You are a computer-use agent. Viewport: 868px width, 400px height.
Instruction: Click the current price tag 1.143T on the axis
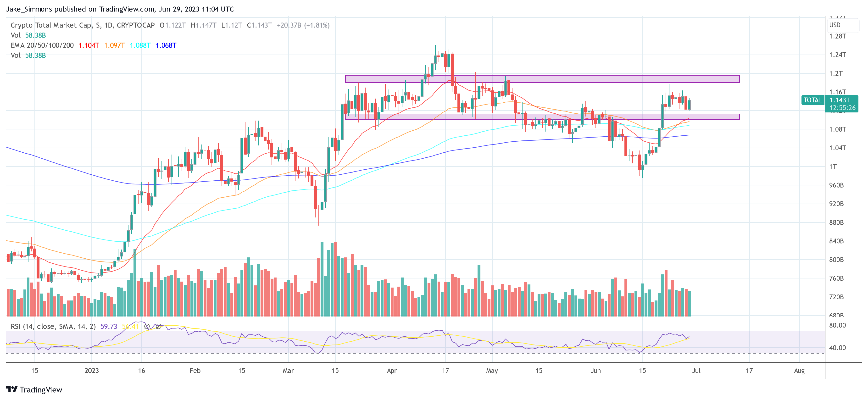pos(840,100)
